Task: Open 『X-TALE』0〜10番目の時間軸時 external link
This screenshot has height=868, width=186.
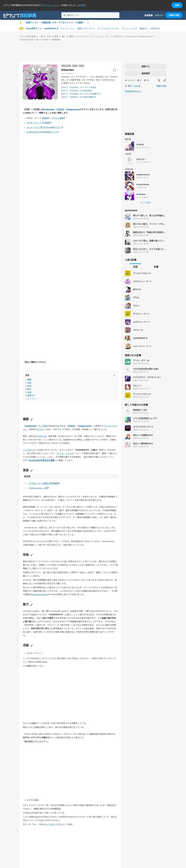Action: (x=44, y=483)
